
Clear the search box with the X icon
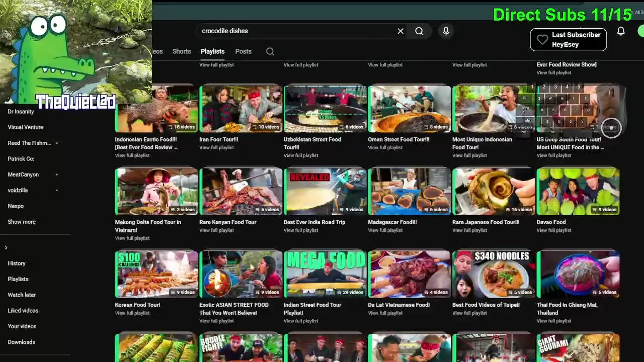pyautogui.click(x=400, y=31)
